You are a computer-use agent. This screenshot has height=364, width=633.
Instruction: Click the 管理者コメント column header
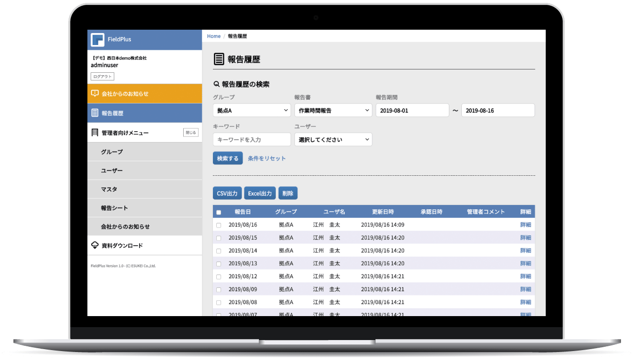486,212
